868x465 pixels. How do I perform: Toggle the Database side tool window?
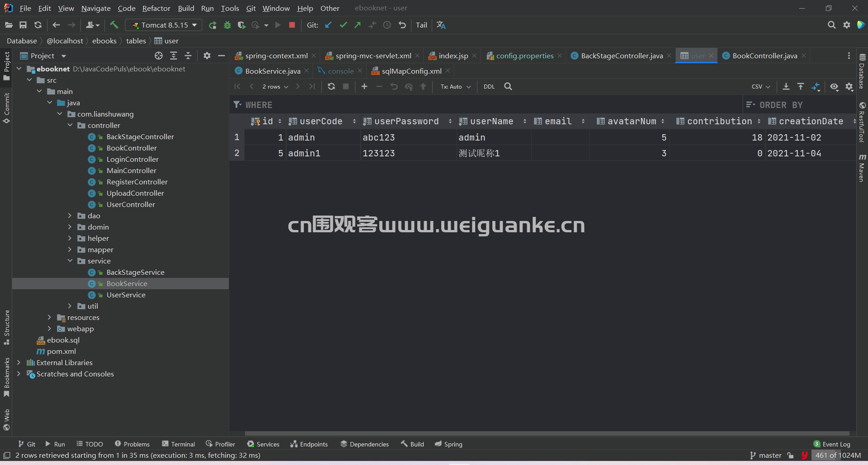[862, 71]
